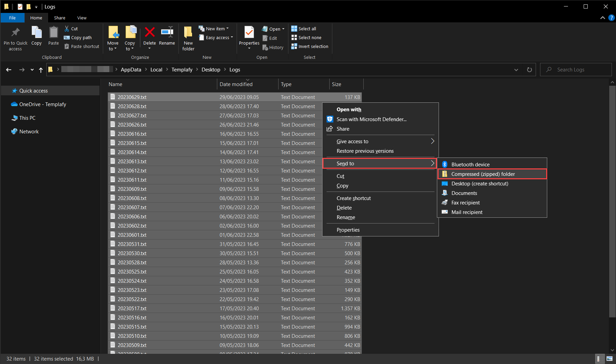Select all files with the Select all button

303,29
